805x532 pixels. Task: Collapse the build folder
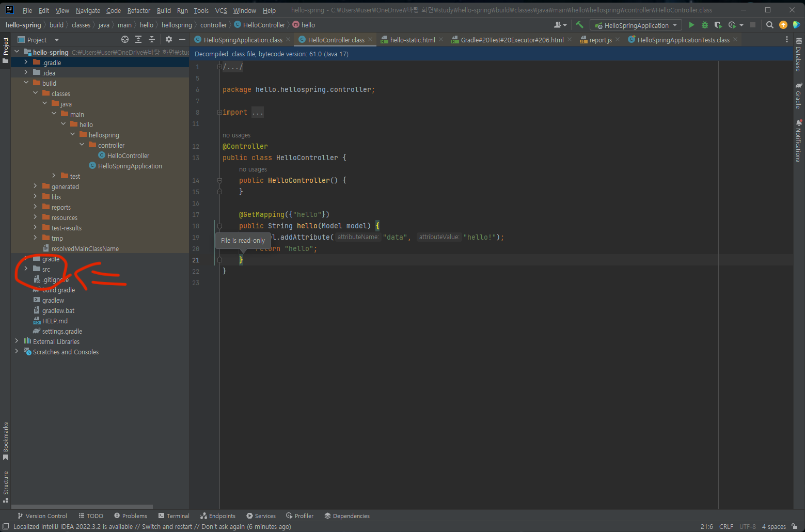coord(26,83)
